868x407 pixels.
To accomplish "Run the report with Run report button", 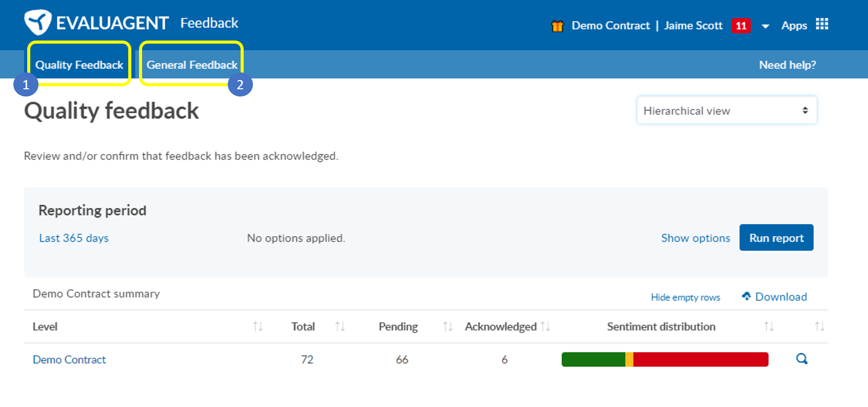I will [776, 238].
